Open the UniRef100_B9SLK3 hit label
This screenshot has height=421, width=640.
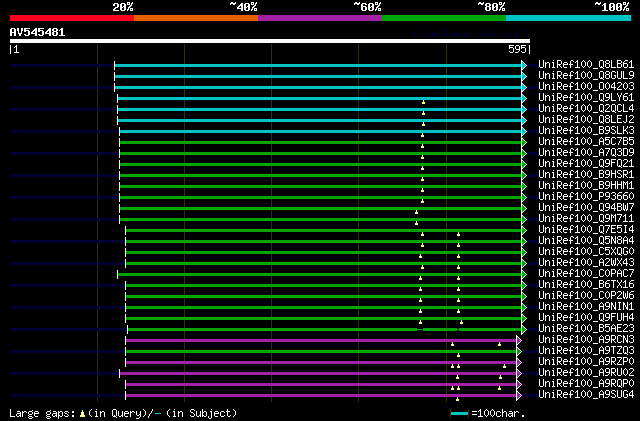click(x=586, y=131)
